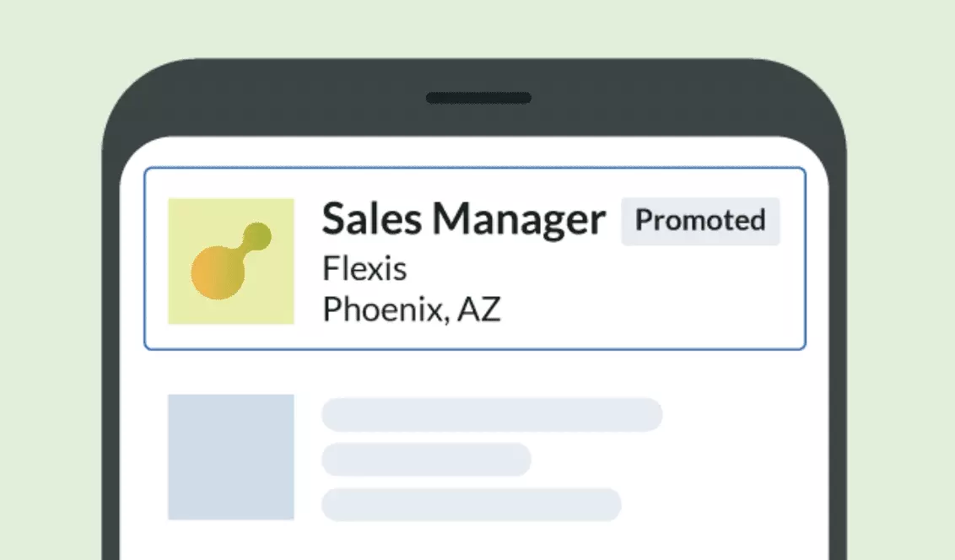The image size is (955, 560).
Task: Click the phone's left side bezel
Action: pyautogui.click(x=111, y=380)
